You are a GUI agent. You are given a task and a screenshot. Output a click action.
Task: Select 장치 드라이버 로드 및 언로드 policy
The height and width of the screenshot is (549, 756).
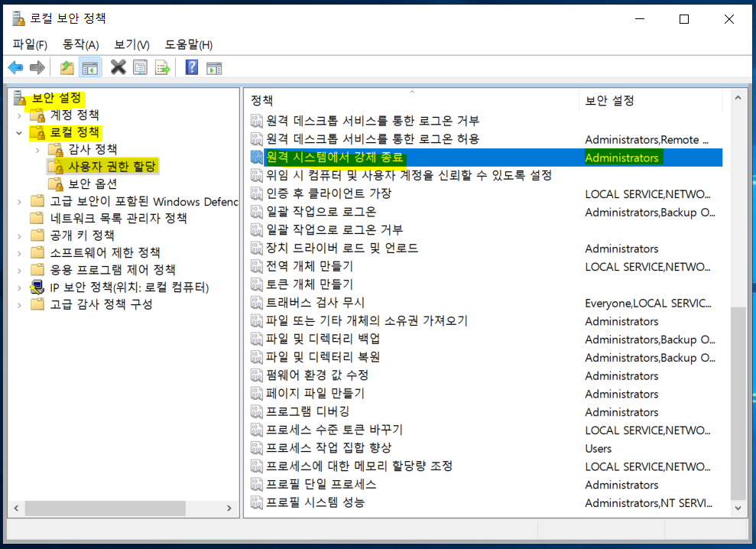click(x=342, y=248)
